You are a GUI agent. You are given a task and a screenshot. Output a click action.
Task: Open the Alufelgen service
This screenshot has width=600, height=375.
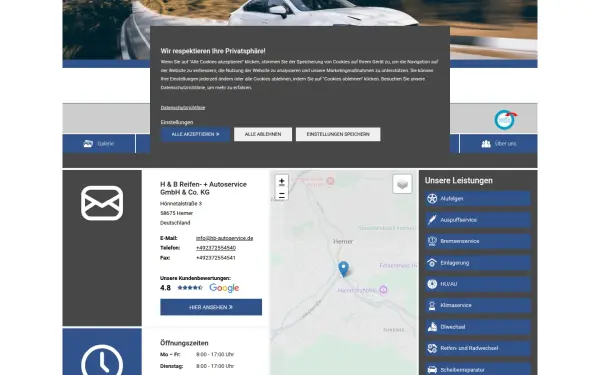click(x=478, y=199)
